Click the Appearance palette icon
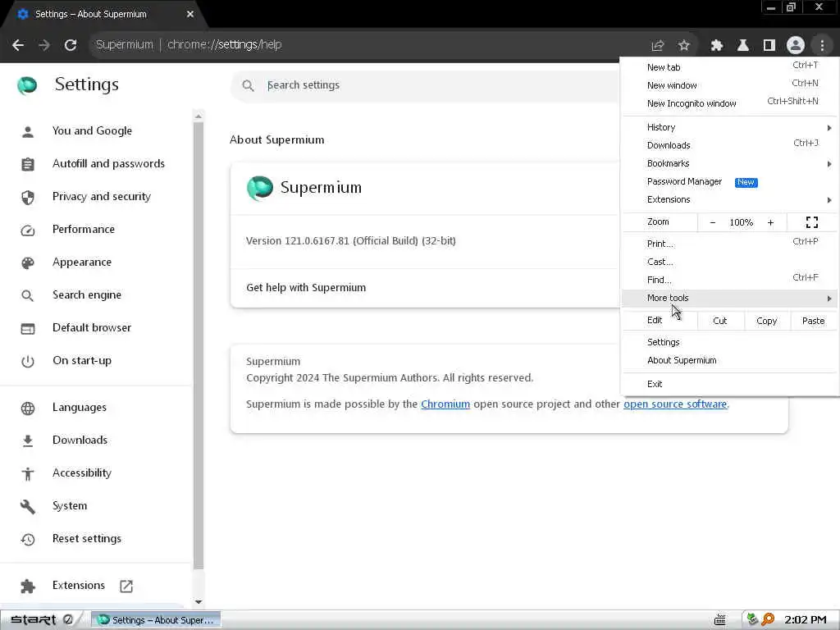 [28, 263]
